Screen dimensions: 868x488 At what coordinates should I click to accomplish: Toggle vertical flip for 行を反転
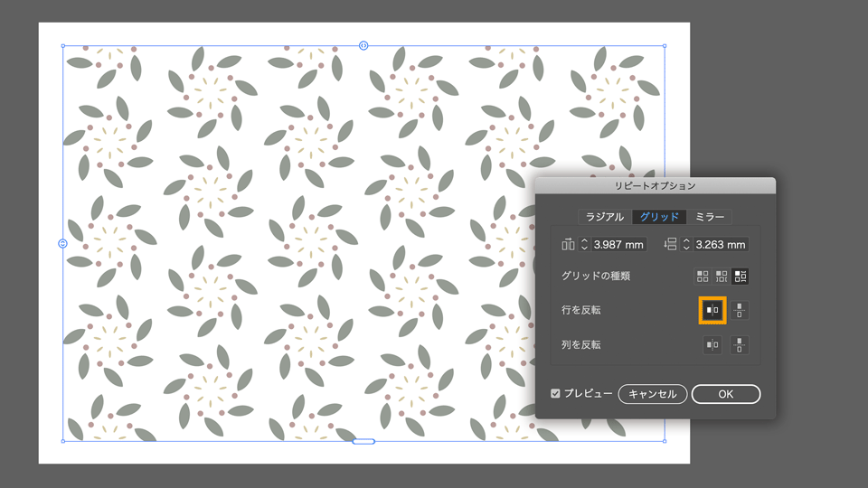click(740, 310)
